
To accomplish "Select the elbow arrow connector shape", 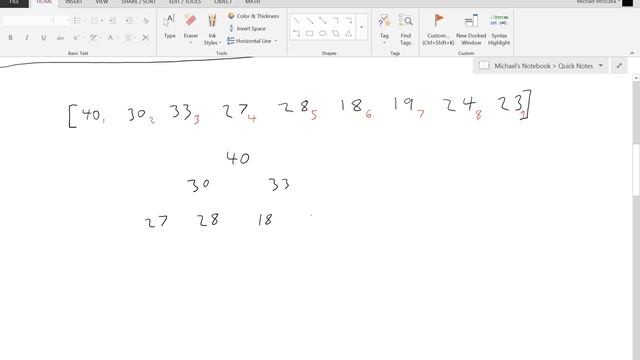I will click(x=349, y=20).
